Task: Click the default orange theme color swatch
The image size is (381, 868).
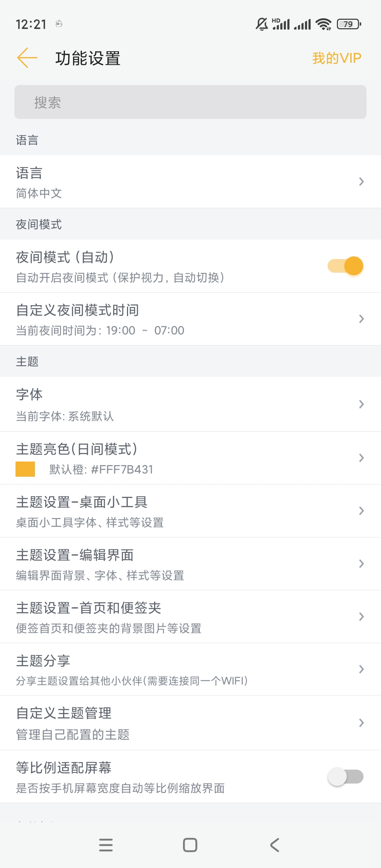Action: click(x=25, y=469)
